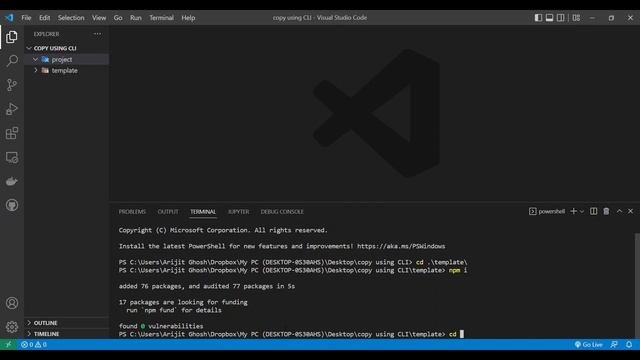Open Customize Layout button
This screenshot has width=640, height=360.
pyautogui.click(x=576, y=18)
